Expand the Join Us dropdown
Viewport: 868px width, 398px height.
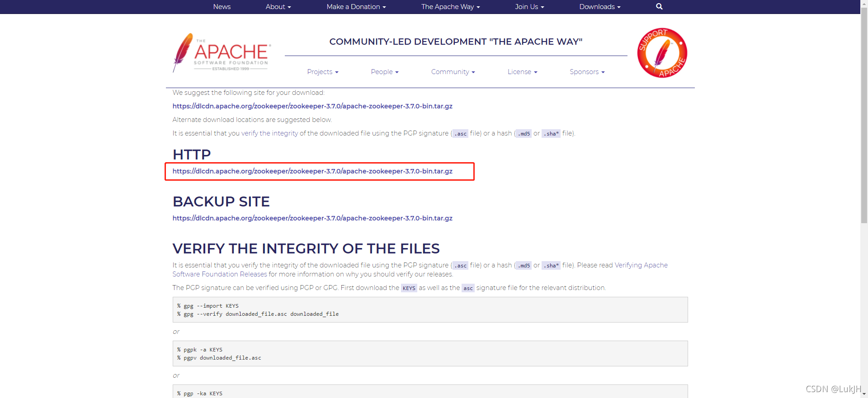click(x=529, y=7)
